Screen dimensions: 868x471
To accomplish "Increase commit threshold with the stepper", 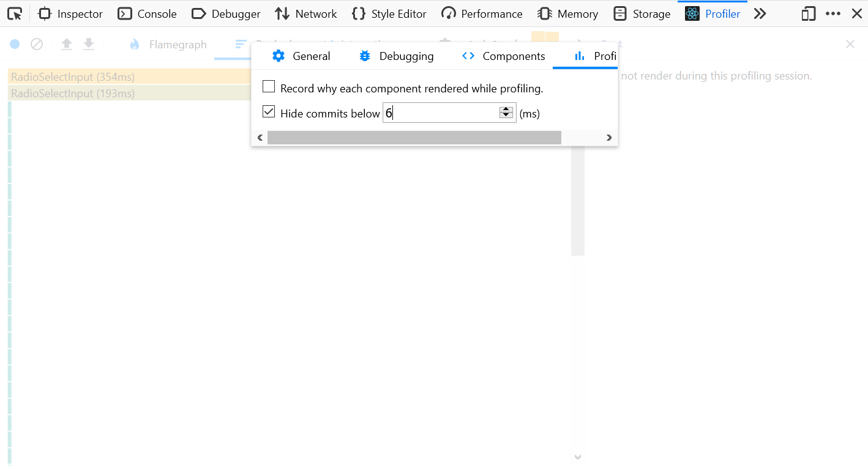I will [506, 109].
